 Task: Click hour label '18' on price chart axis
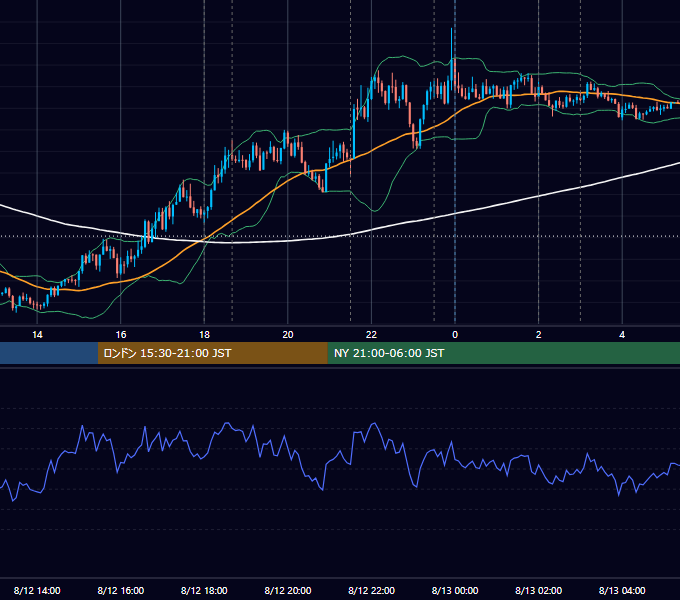[204, 335]
